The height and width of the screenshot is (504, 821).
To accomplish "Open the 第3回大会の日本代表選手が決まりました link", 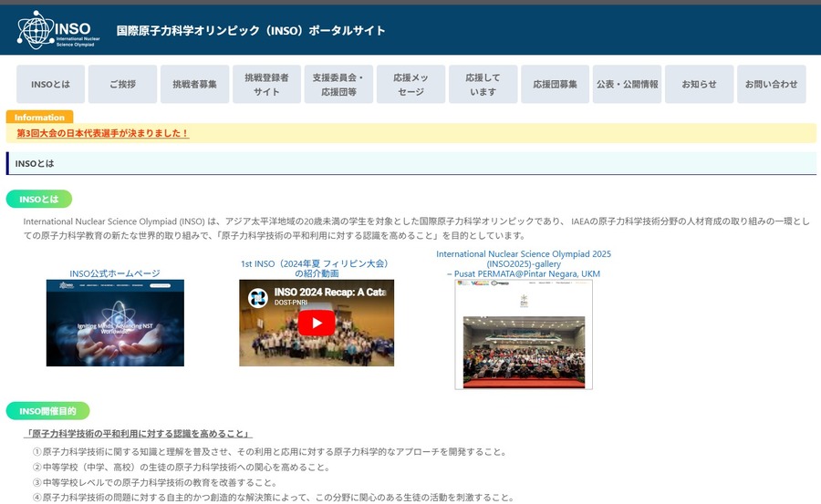I will pos(102,133).
